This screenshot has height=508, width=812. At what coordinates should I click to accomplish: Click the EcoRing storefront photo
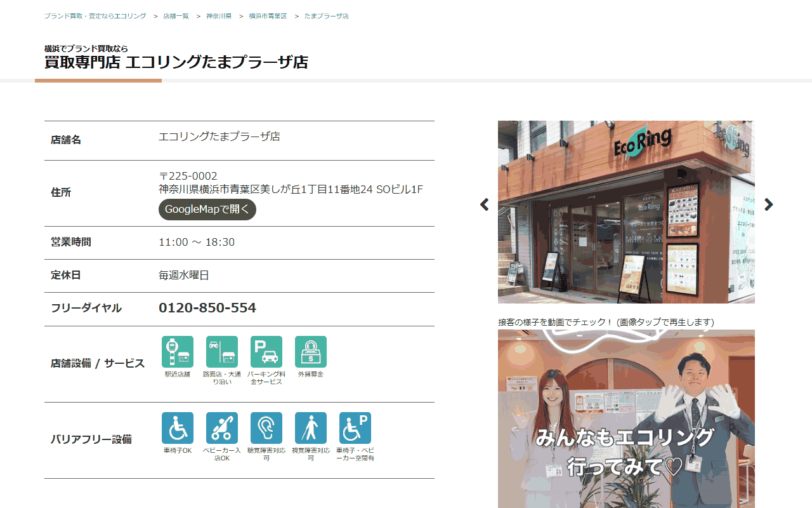[x=626, y=212]
